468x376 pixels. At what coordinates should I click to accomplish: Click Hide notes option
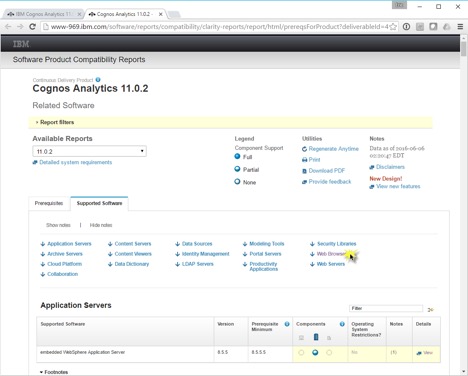pyautogui.click(x=101, y=225)
